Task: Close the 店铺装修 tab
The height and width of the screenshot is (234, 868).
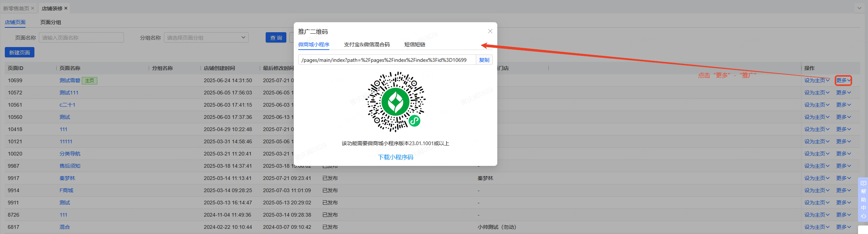Action: pyautogui.click(x=66, y=8)
